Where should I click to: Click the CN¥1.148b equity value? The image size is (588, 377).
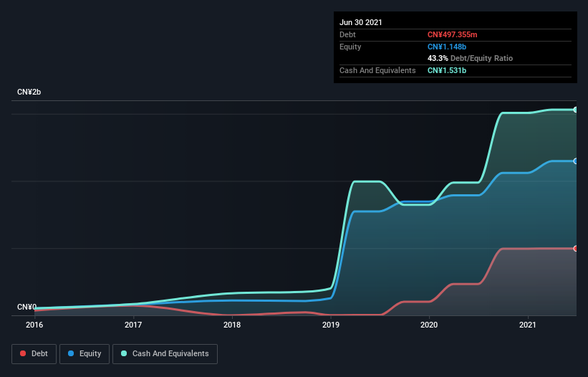[x=447, y=47]
